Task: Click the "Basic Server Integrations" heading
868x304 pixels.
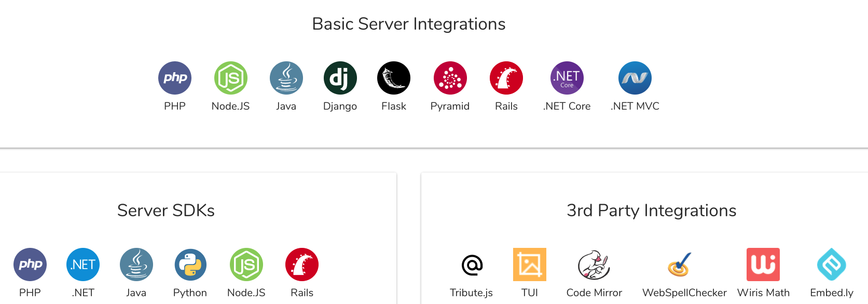Action: coord(409,24)
